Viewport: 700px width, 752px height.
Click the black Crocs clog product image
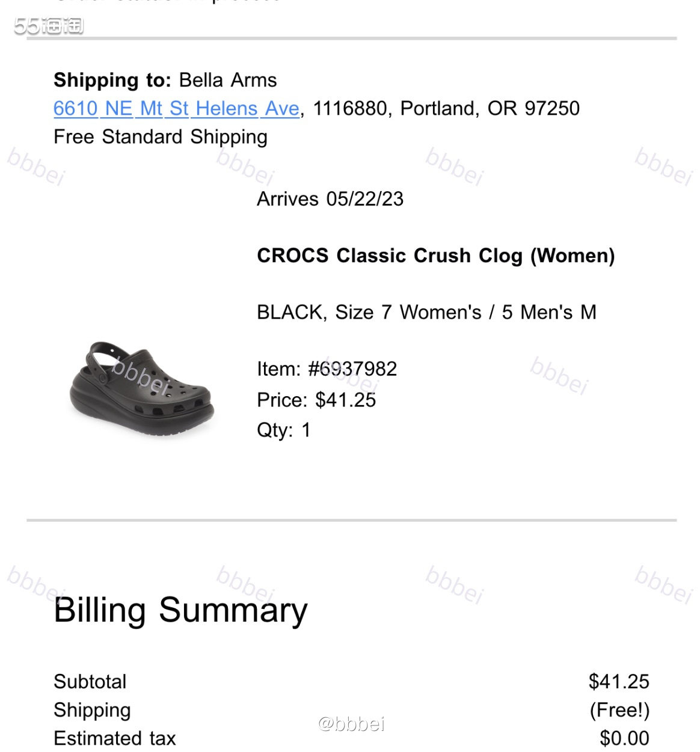142,388
